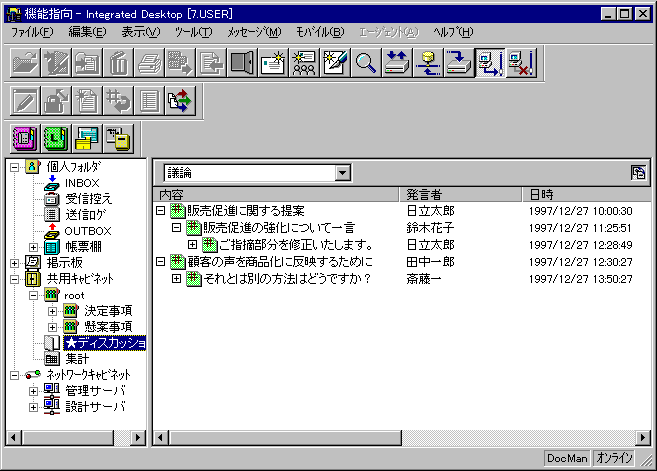
Task: Collapse the 販売促進に関する提案 thread
Action: 160,210
